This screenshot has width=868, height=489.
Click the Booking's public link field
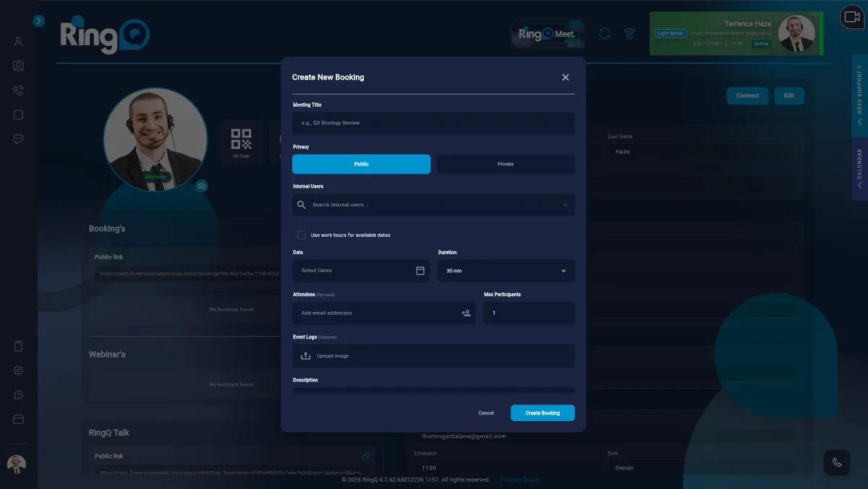pyautogui.click(x=189, y=273)
